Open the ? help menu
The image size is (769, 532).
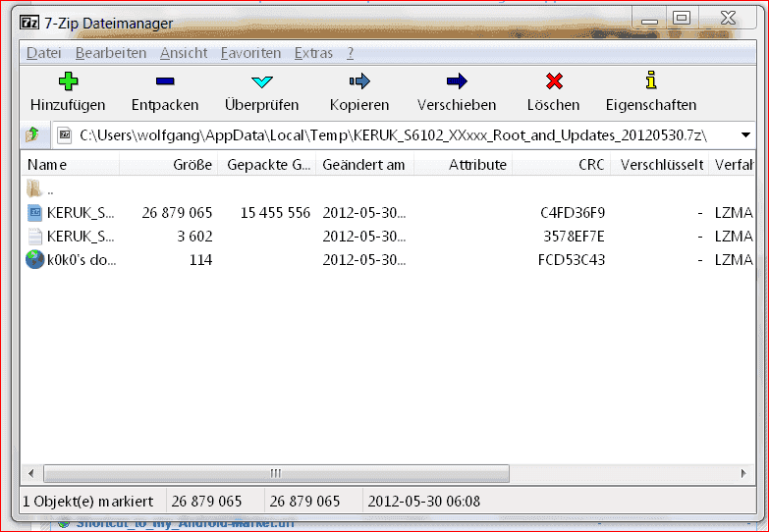(x=351, y=53)
